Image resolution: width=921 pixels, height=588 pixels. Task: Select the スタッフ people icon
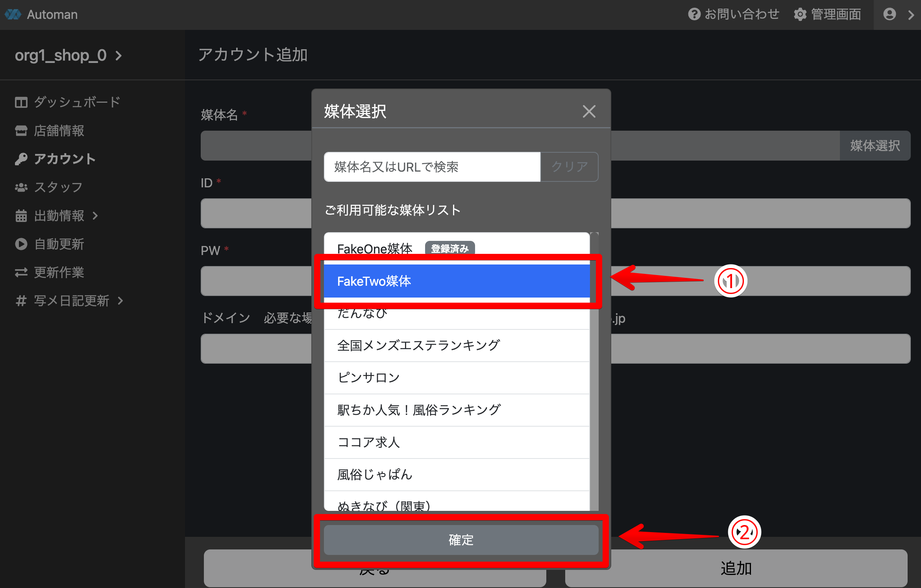coord(21,187)
